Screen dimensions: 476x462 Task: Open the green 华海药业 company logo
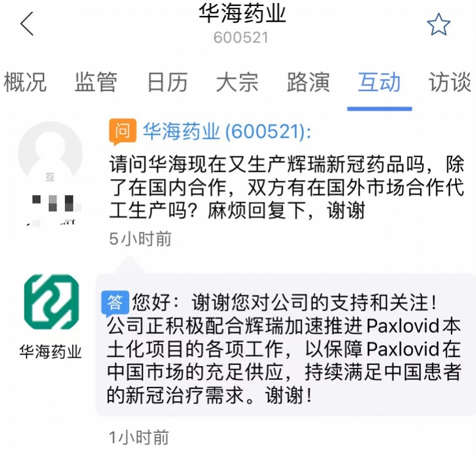51,302
